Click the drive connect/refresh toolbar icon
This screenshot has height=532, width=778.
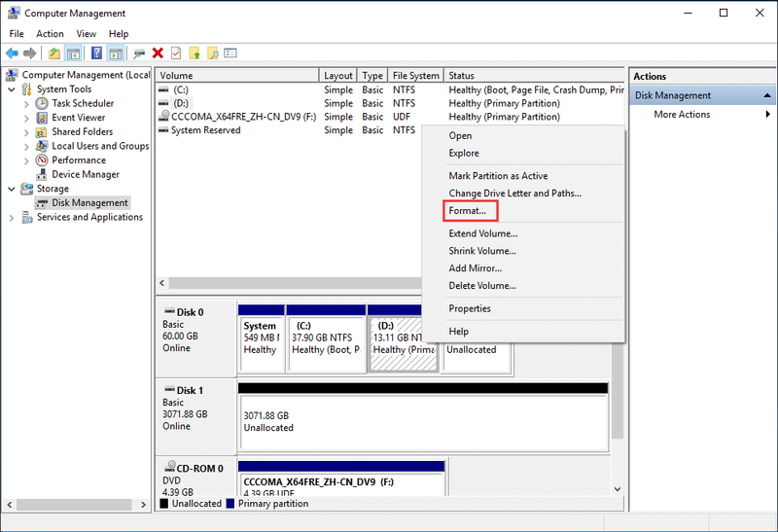(139, 53)
